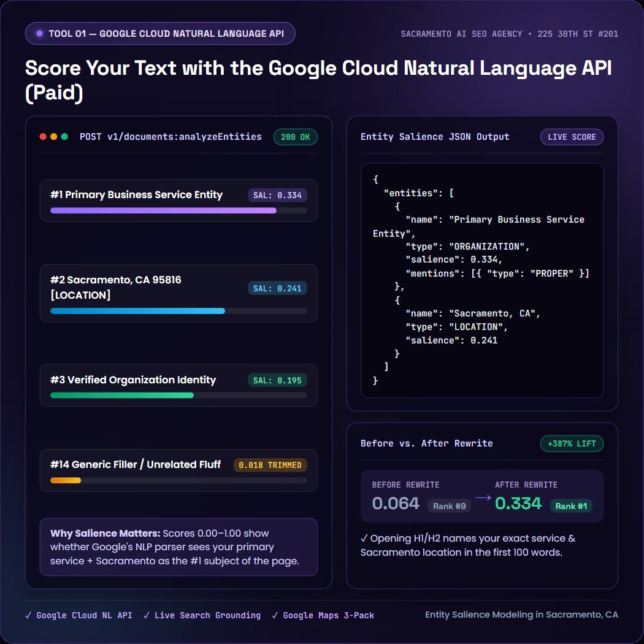
Task: Click the JSON line "mentions" PROPER
Action: click(497, 274)
